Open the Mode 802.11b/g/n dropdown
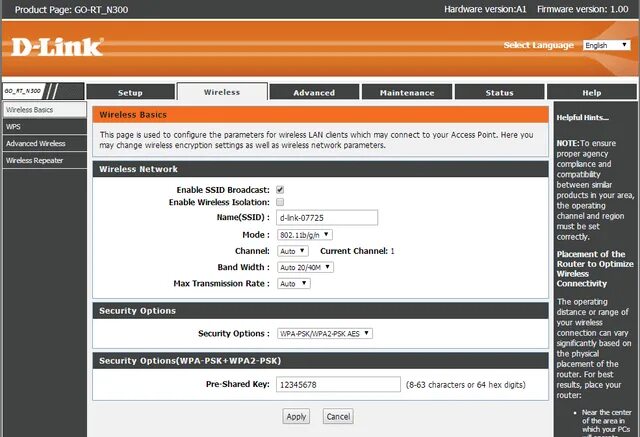This screenshot has width=640, height=437. 304,235
